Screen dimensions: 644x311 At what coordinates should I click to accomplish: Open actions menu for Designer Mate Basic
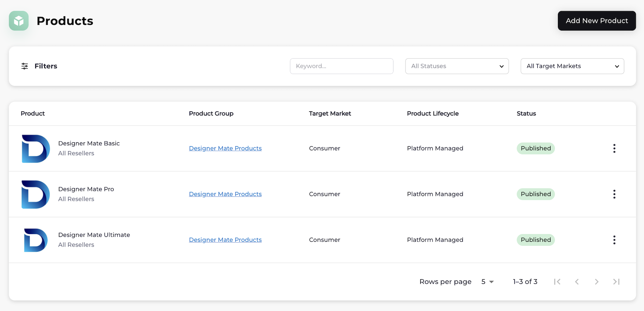[x=614, y=148]
